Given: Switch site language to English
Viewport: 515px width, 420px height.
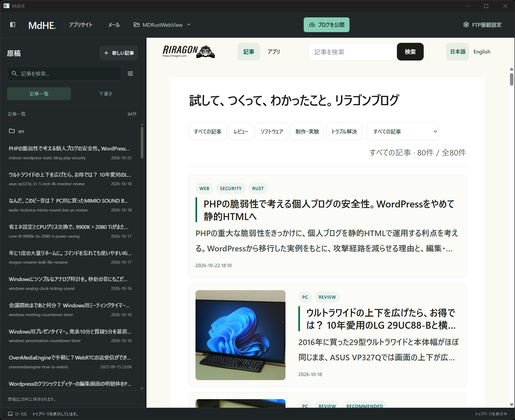Looking at the screenshot, I should pos(482,52).
